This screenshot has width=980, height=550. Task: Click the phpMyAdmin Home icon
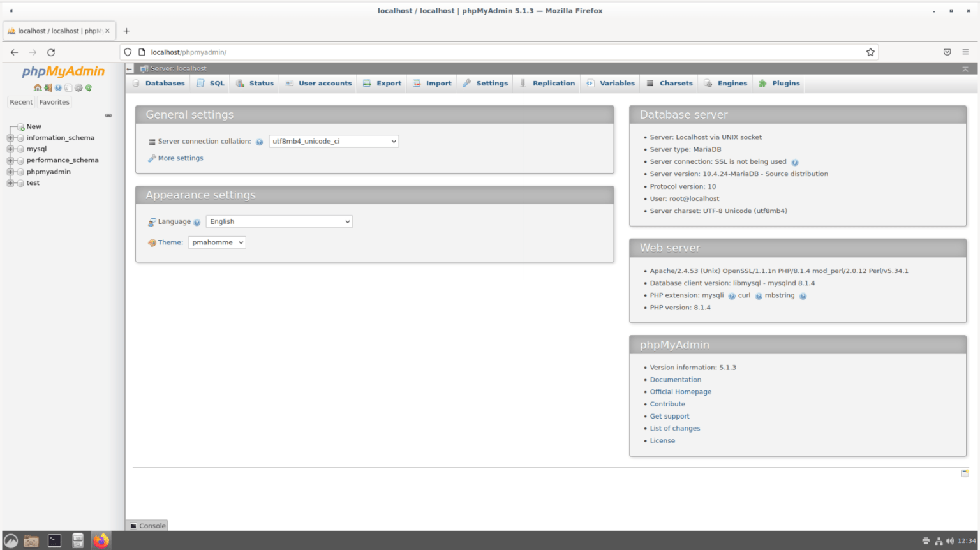[38, 88]
